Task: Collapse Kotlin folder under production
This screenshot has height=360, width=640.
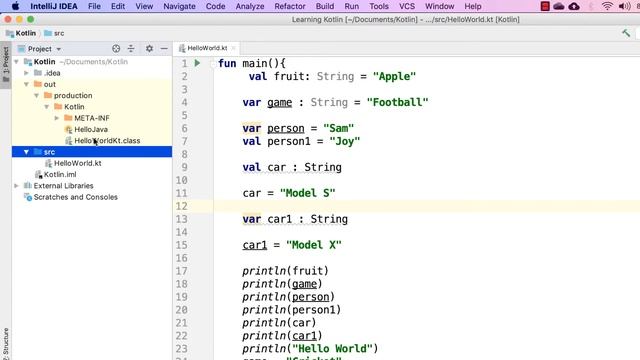Action: [x=47, y=107]
